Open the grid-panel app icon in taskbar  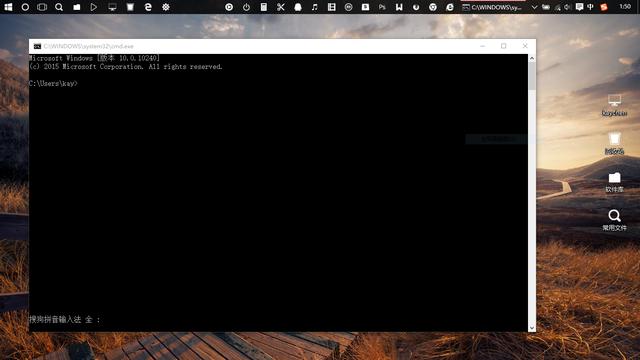332,7
